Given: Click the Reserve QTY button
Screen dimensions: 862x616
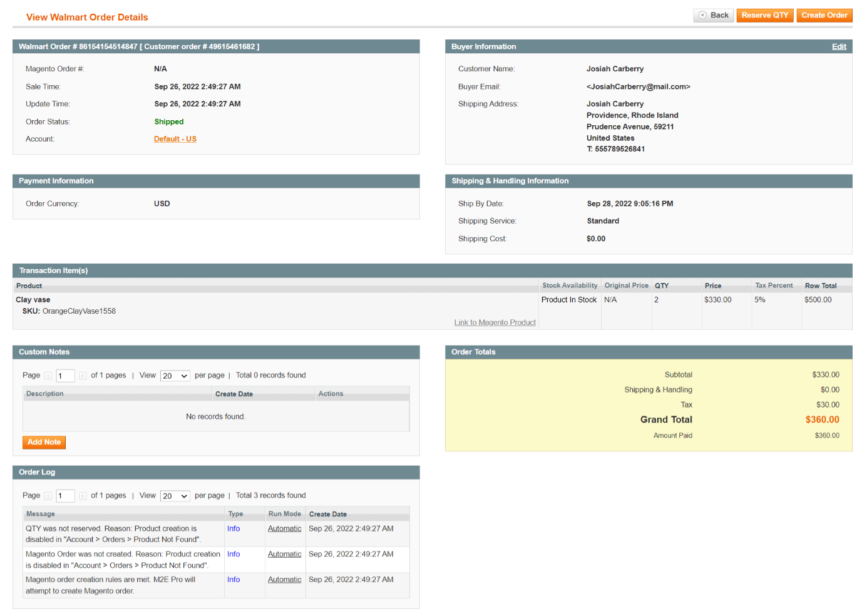Looking at the screenshot, I should (765, 15).
